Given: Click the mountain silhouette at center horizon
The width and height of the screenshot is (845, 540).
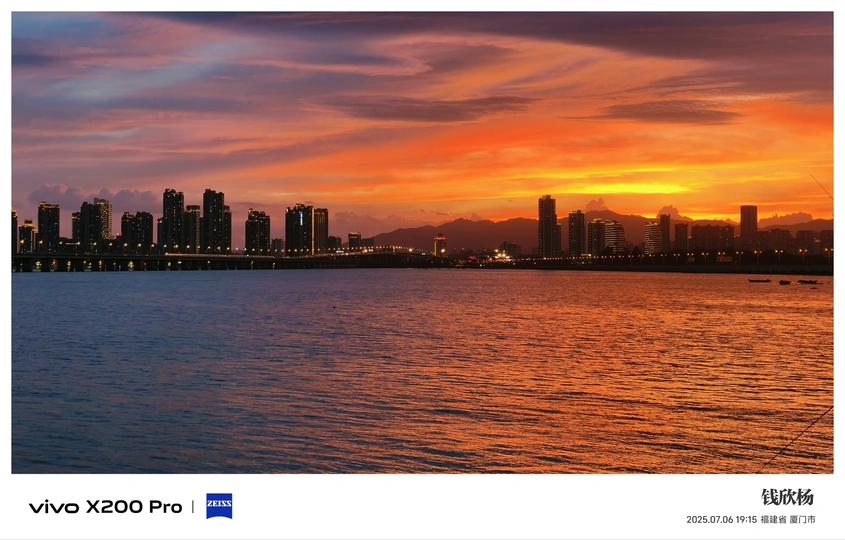Looking at the screenshot, I should (458, 233).
